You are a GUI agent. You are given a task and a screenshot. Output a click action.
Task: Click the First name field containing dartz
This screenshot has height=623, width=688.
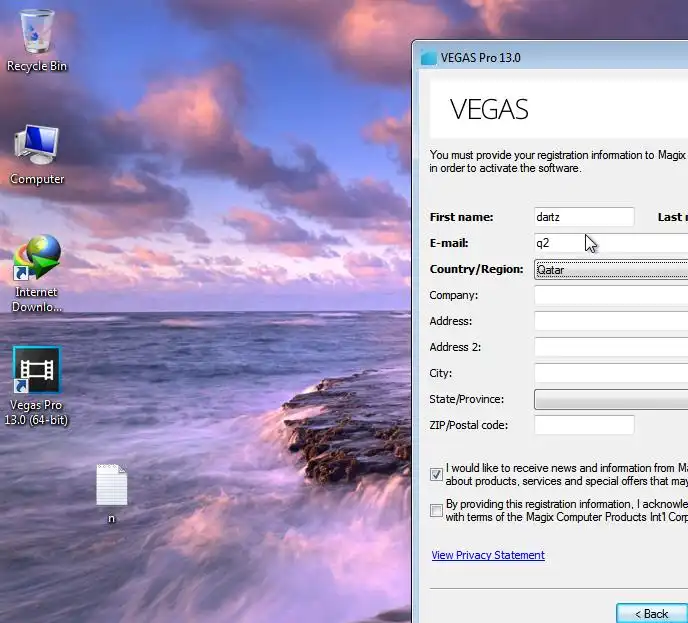(584, 217)
